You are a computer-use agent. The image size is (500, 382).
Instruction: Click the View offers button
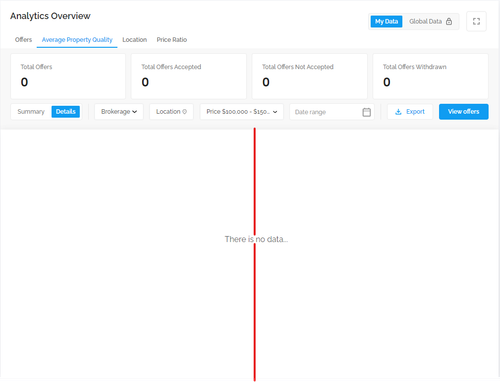coord(464,112)
